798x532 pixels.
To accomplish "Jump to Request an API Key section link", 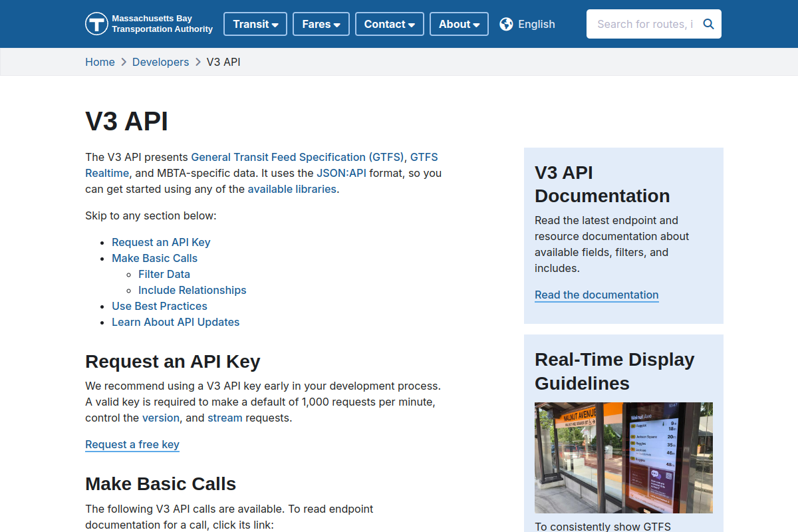I will point(161,242).
